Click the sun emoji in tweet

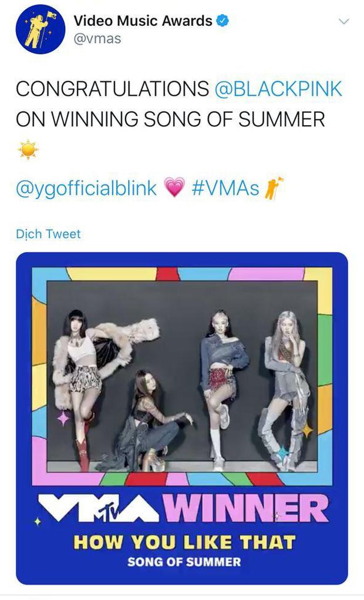click(28, 149)
